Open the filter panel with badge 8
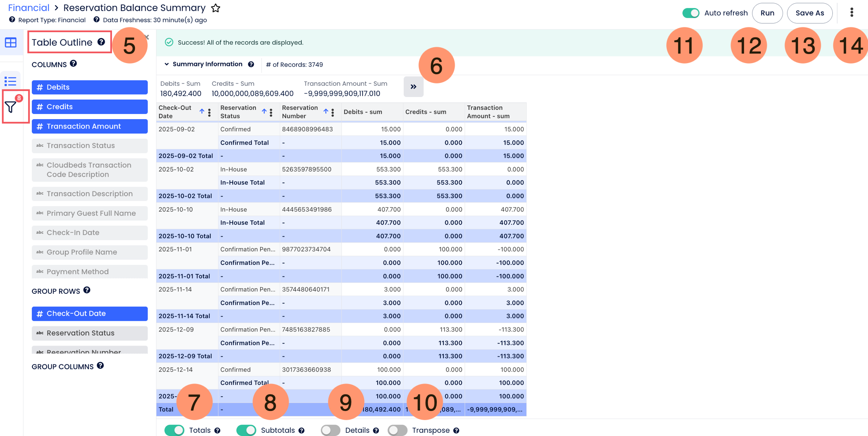The image size is (868, 436). (x=11, y=106)
